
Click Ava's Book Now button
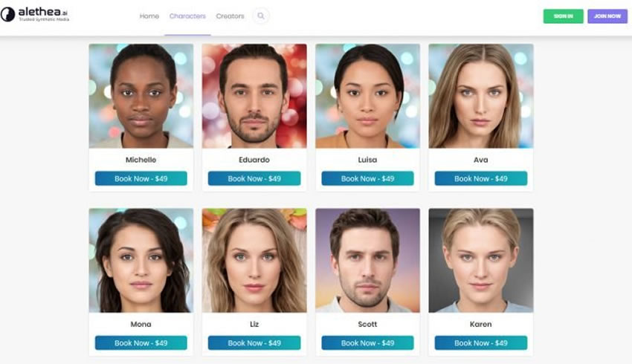click(x=481, y=178)
